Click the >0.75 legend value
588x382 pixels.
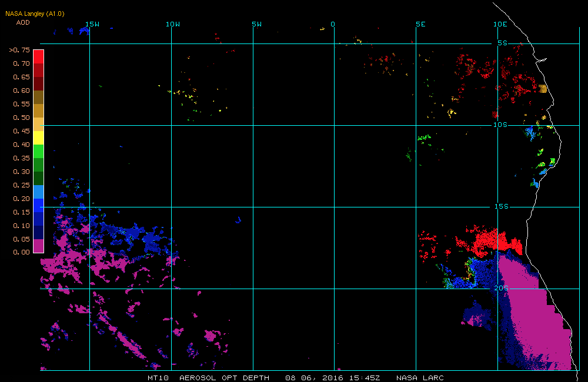[19, 50]
